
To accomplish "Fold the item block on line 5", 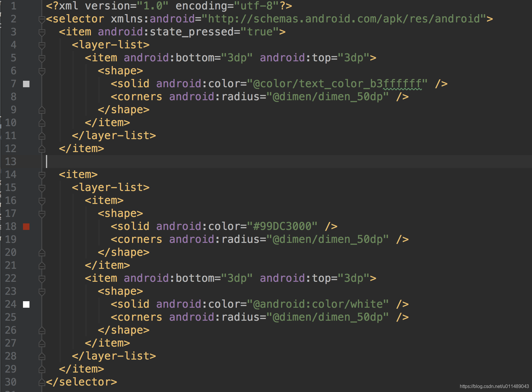I will (42, 58).
